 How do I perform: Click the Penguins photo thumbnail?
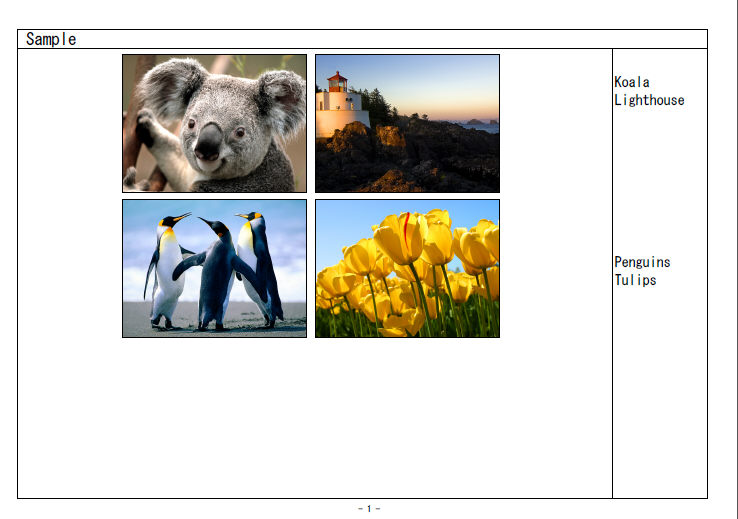(214, 268)
